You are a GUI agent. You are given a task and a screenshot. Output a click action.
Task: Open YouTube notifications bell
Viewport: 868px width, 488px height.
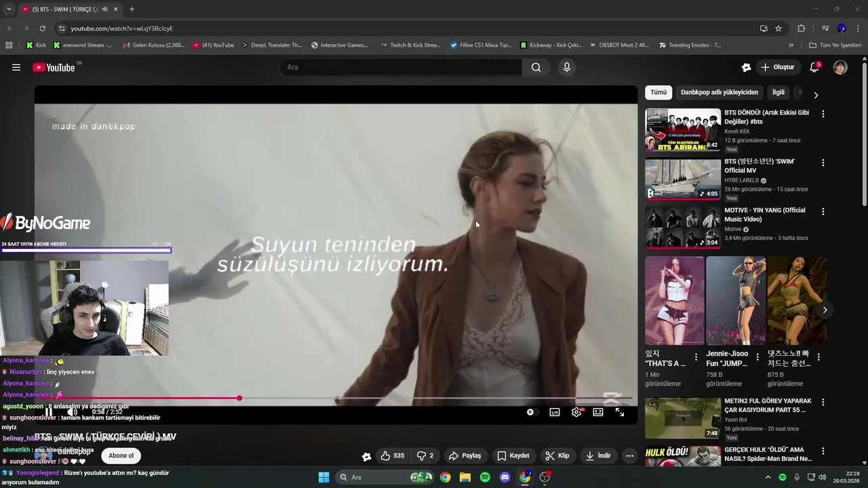(x=815, y=67)
